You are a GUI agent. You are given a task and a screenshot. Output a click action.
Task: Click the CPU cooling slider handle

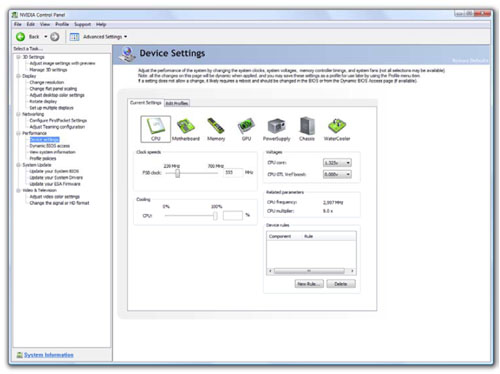(x=215, y=216)
